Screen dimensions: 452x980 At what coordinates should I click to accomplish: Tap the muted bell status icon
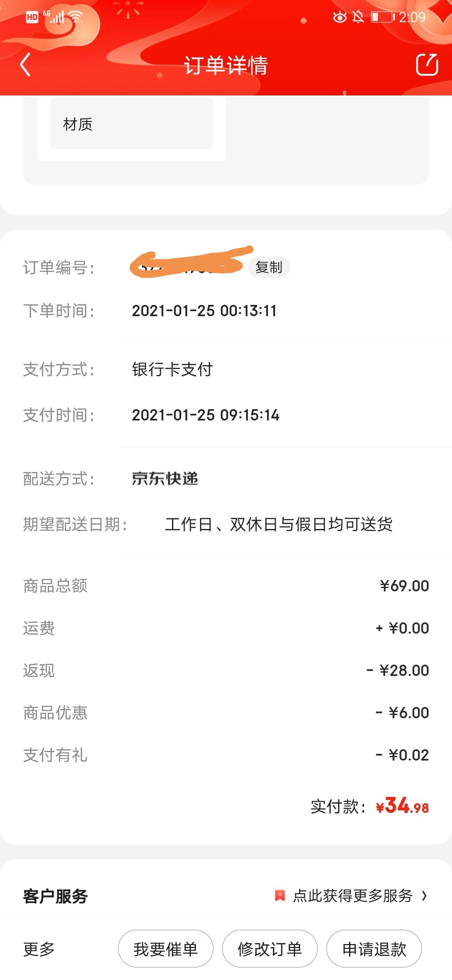tap(358, 17)
